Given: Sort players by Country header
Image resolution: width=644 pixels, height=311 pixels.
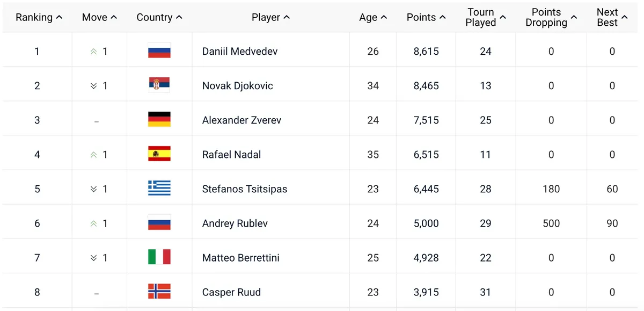Looking at the screenshot, I should click(x=159, y=17).
